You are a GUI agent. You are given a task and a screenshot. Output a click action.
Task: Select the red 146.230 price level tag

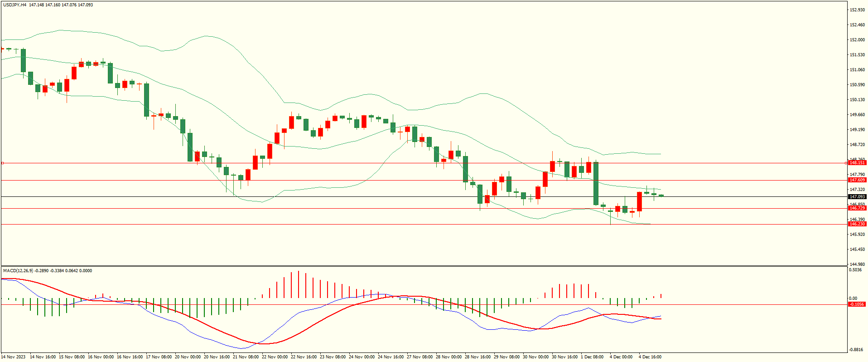pos(857,224)
